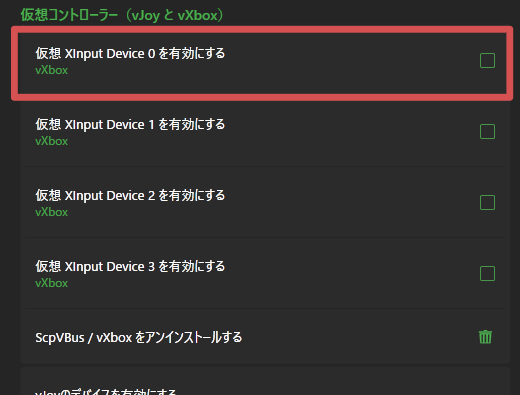Enable virtual XInput Device 0 checkbox

[487, 61]
